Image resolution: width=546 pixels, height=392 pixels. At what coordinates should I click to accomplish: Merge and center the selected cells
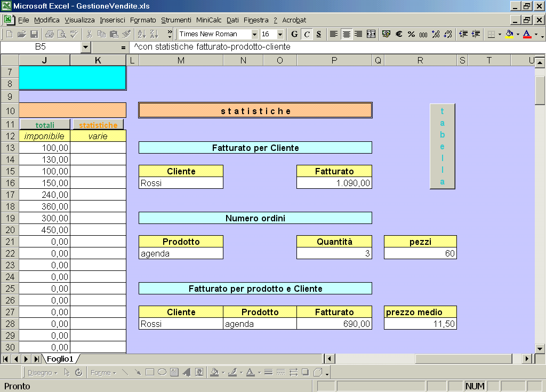click(371, 34)
